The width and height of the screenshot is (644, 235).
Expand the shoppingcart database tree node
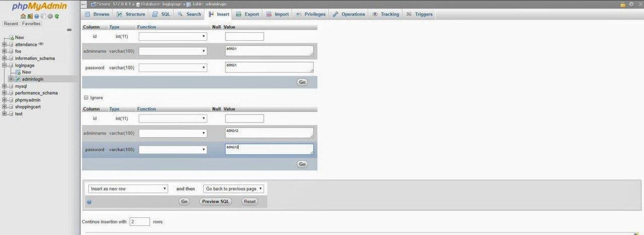(4, 107)
